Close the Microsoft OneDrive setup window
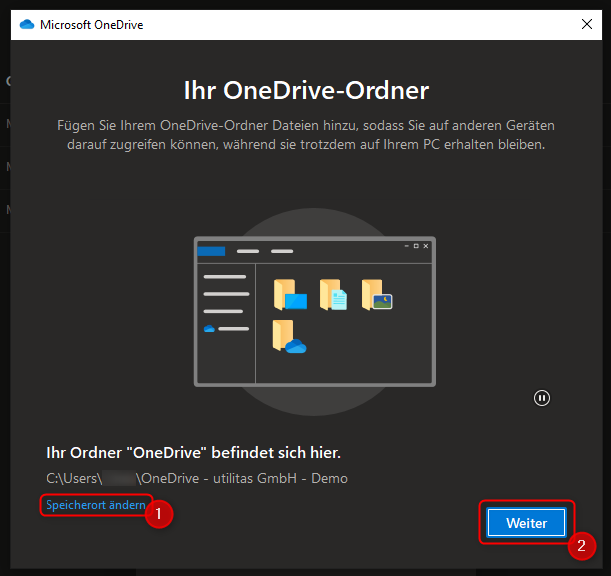This screenshot has width=611, height=576. (586, 24)
